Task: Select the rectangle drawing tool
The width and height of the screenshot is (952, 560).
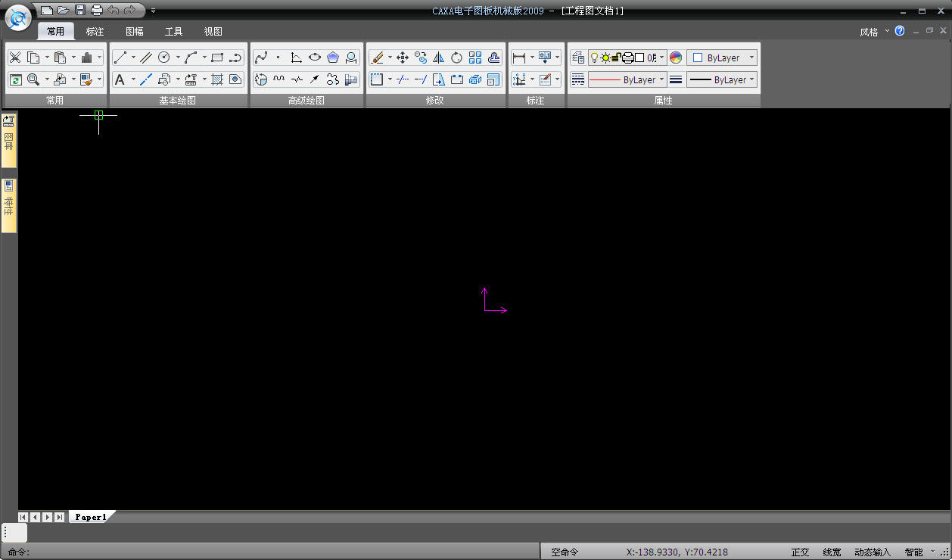Action: pyautogui.click(x=217, y=58)
